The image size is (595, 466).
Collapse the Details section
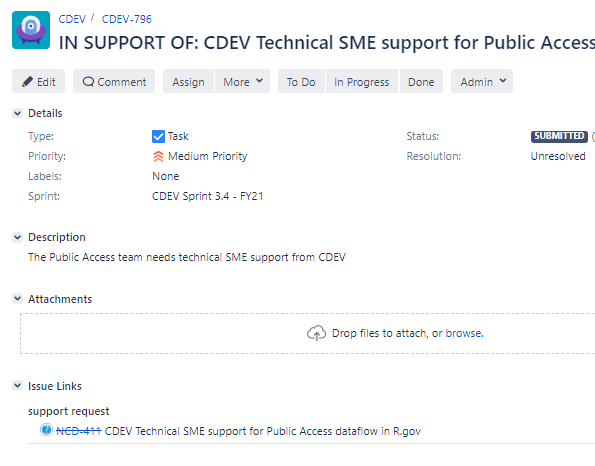(17, 113)
